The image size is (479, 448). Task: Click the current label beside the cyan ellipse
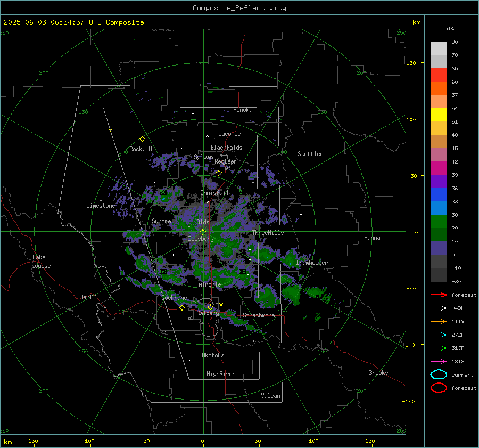463,374
